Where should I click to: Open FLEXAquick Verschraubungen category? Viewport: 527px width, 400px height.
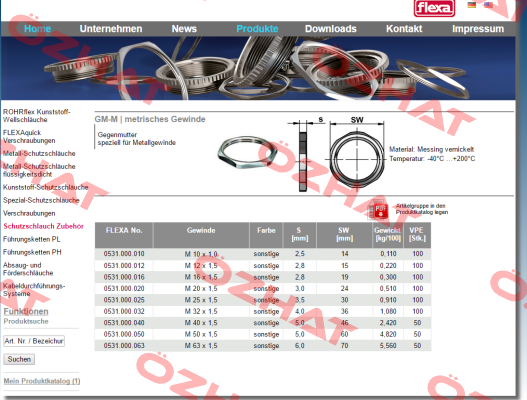[x=29, y=136]
